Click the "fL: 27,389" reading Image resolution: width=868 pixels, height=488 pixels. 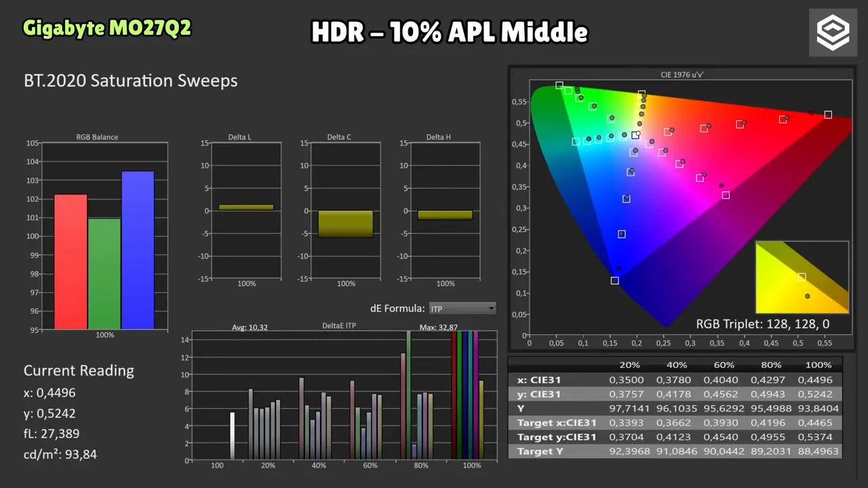tap(52, 434)
